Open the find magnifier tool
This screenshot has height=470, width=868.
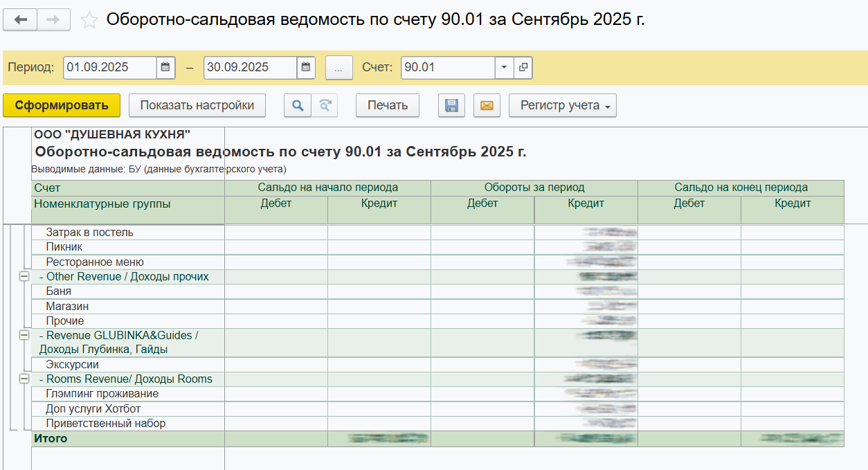(x=298, y=105)
